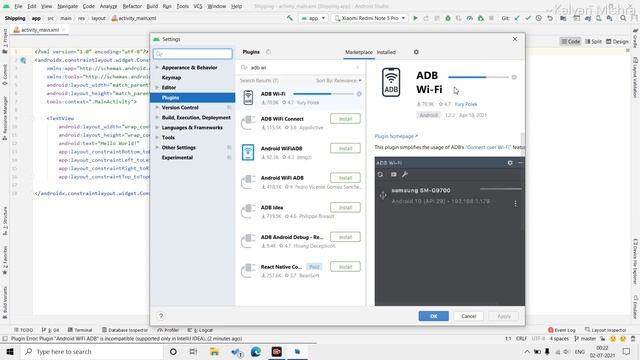This screenshot has width=640, height=360.
Task: Click the settings search input field
Action: [x=193, y=53]
